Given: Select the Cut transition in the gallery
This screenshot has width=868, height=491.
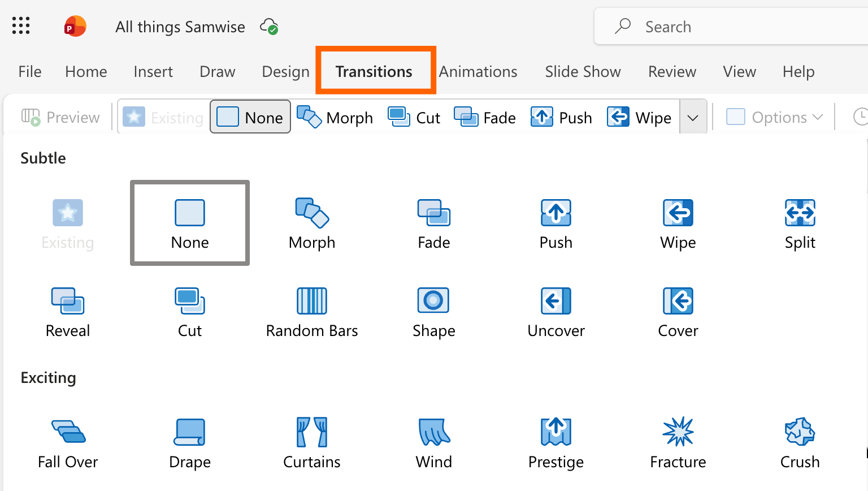Looking at the screenshot, I should (x=190, y=312).
